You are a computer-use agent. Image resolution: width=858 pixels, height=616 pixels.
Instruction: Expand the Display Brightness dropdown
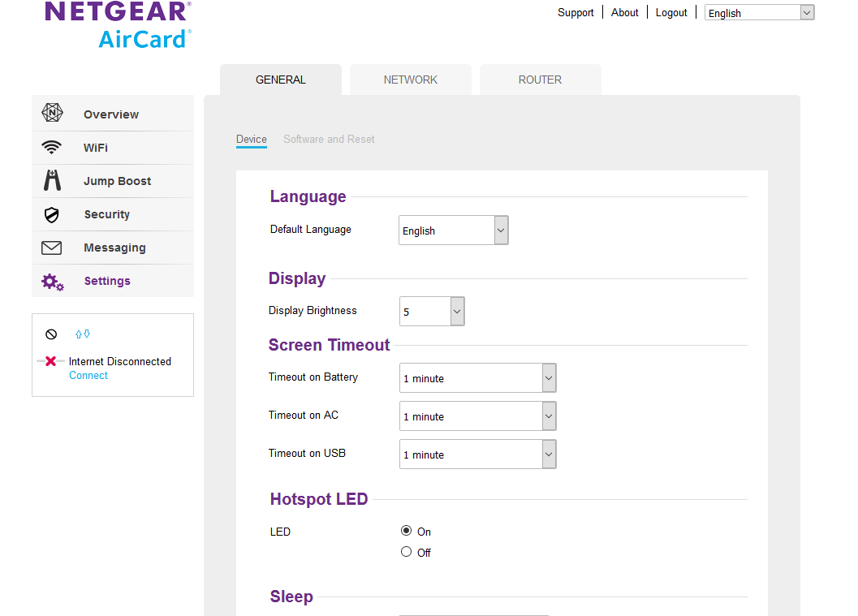pyautogui.click(x=432, y=312)
